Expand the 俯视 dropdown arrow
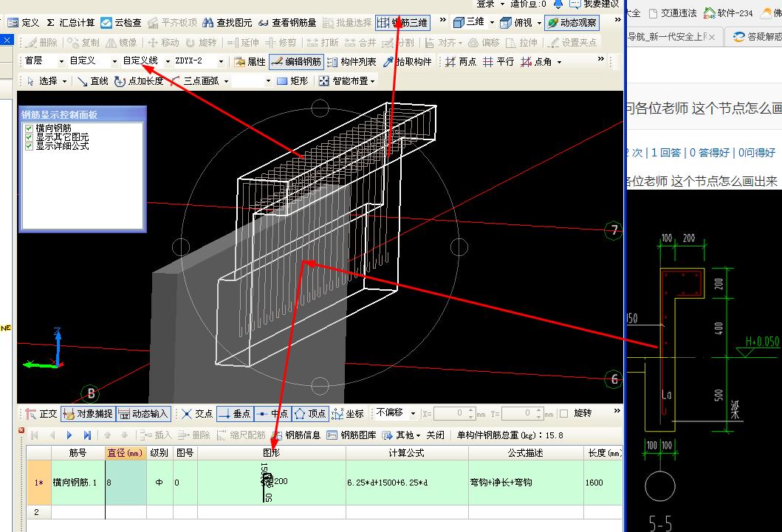This screenshot has height=532, width=782. (x=539, y=23)
